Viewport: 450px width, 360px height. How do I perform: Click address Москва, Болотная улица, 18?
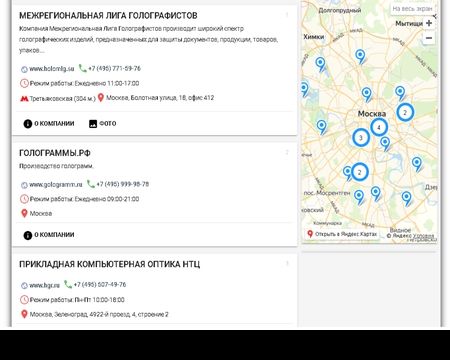point(160,98)
